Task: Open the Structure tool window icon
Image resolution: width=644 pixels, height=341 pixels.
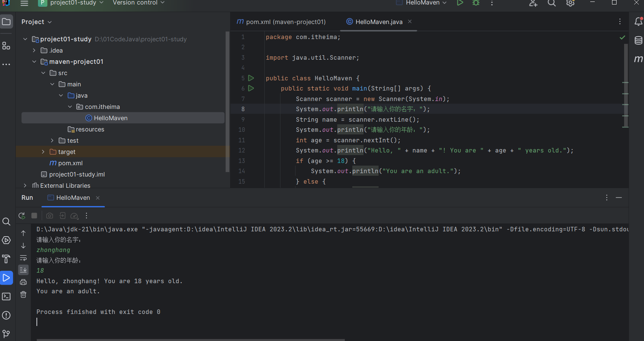Action: pyautogui.click(x=6, y=46)
